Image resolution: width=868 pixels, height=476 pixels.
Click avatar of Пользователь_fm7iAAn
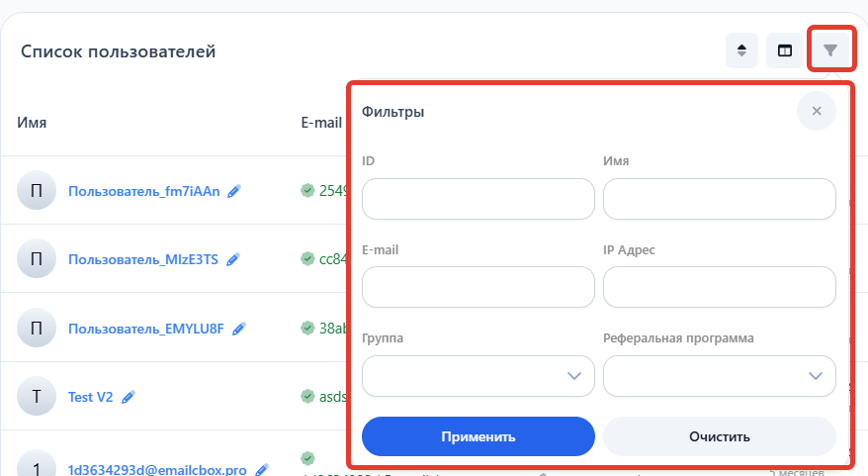(x=37, y=192)
